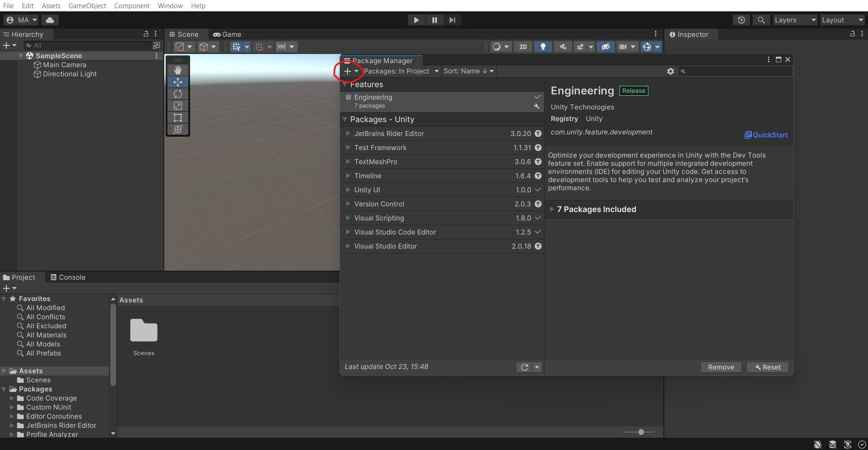This screenshot has height=450, width=868.
Task: Open the GameObject menu
Action: pos(87,5)
